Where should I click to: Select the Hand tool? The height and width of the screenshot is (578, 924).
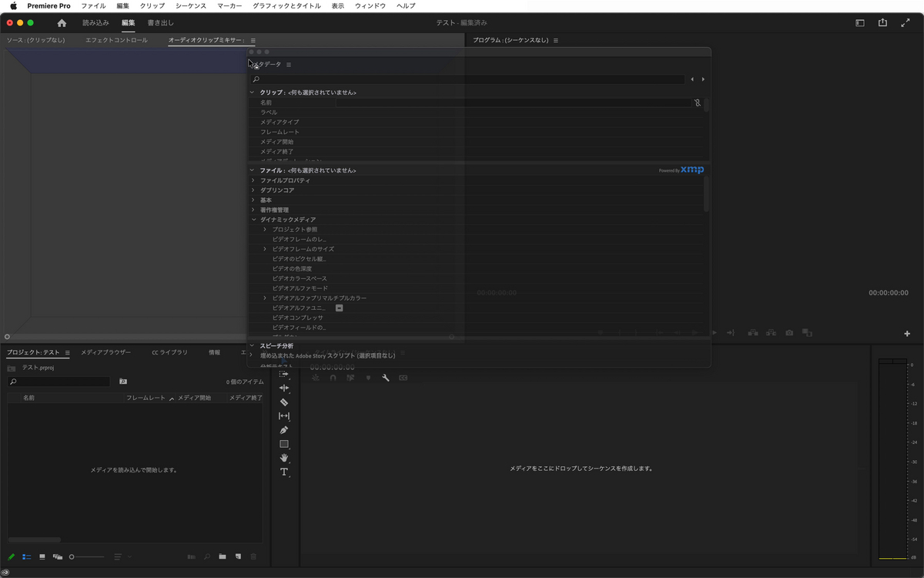[284, 458]
